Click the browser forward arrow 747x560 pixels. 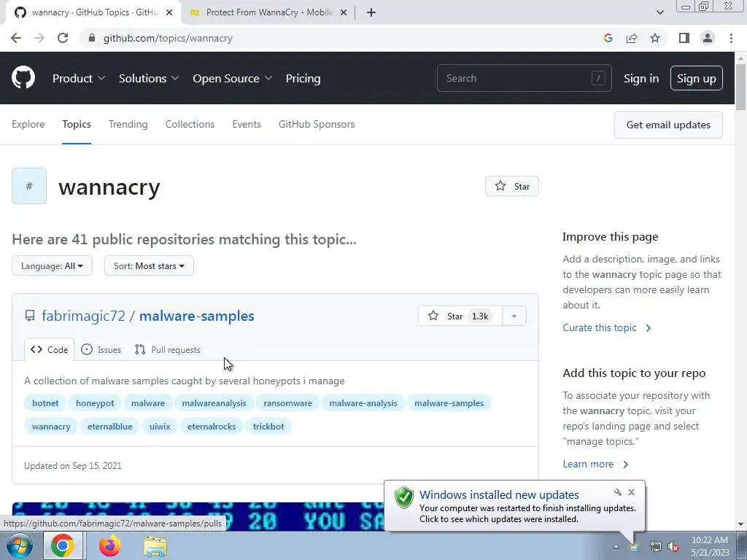pyautogui.click(x=39, y=38)
